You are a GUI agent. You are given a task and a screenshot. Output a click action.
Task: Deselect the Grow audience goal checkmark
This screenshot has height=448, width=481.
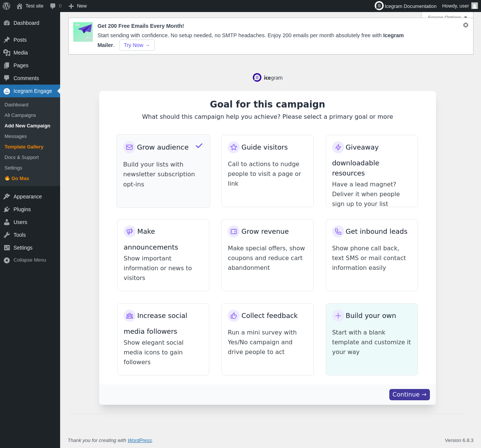click(199, 146)
